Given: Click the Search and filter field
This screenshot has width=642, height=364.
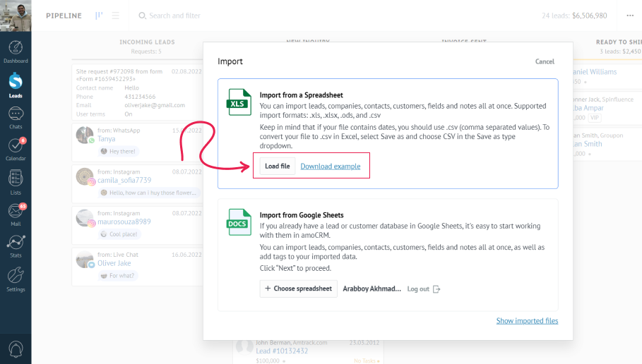Looking at the screenshot, I should pos(175,16).
